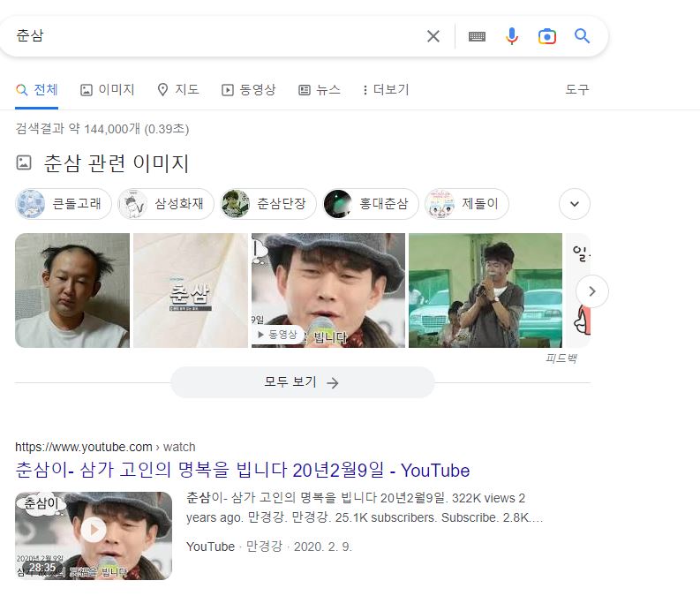700x611 pixels.
Task: Search by image using the camera icon
Action: coord(547,36)
